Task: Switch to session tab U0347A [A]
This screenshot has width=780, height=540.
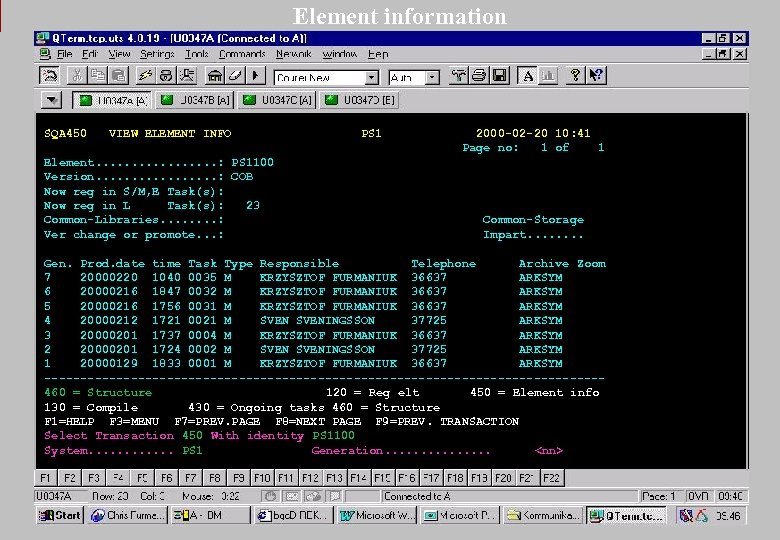Action: coord(111,100)
